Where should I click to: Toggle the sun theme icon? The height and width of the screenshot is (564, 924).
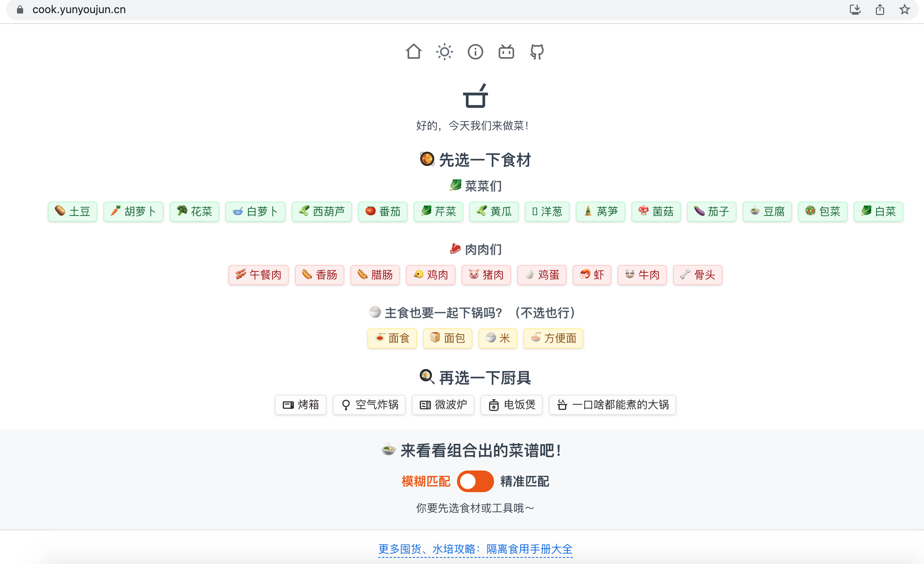click(x=444, y=51)
